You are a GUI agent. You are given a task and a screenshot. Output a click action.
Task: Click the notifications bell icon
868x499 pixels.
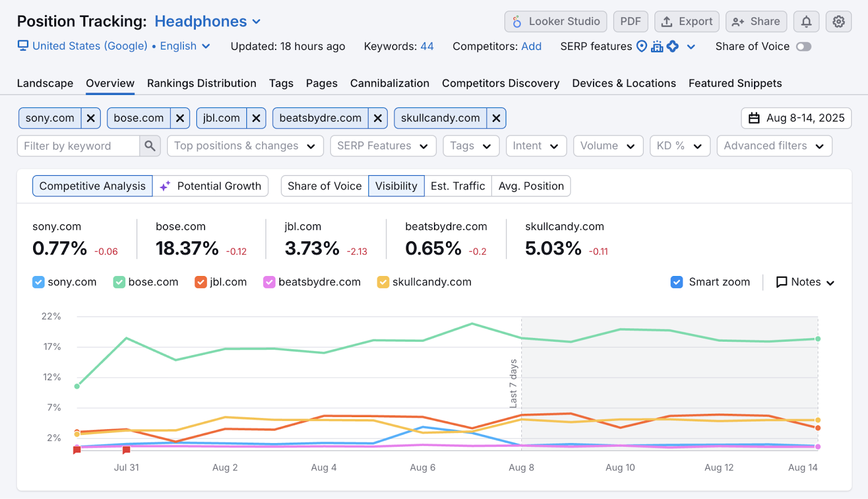[x=806, y=22]
